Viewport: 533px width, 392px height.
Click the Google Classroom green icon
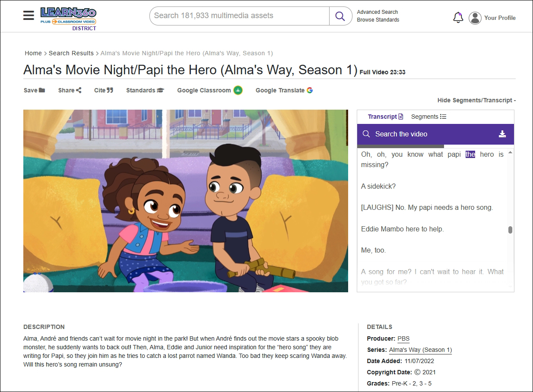tap(238, 90)
